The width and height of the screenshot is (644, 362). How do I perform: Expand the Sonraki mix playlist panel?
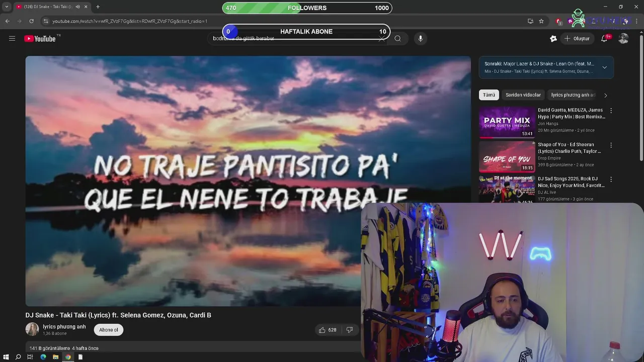point(604,67)
